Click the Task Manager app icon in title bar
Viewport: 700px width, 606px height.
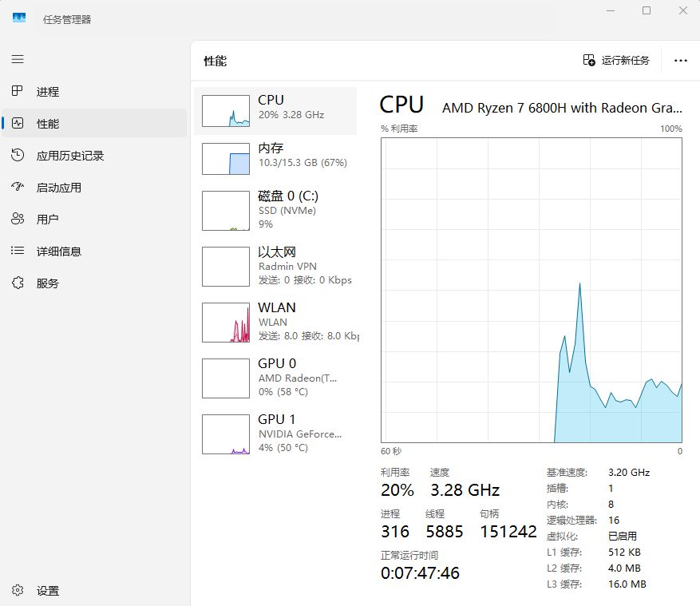18,18
